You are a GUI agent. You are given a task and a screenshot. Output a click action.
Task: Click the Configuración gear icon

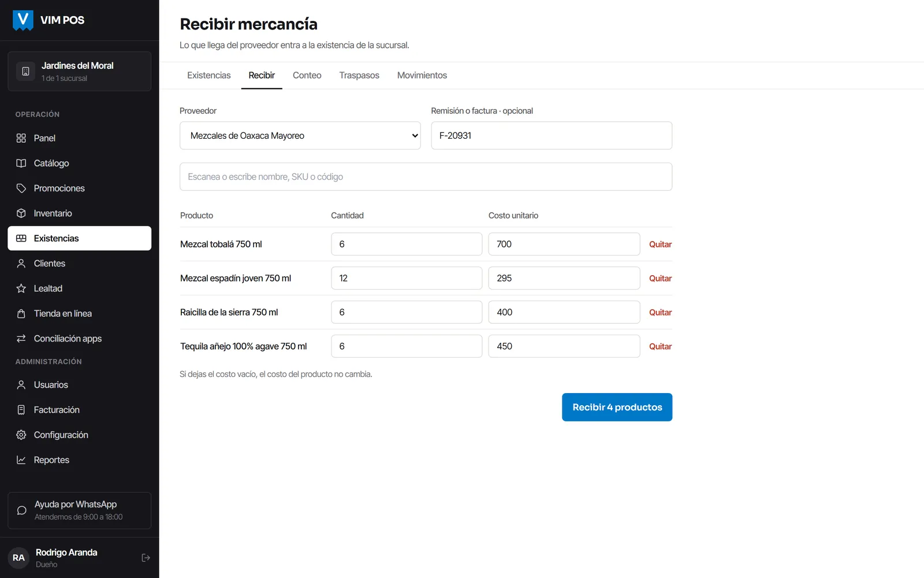point(21,435)
